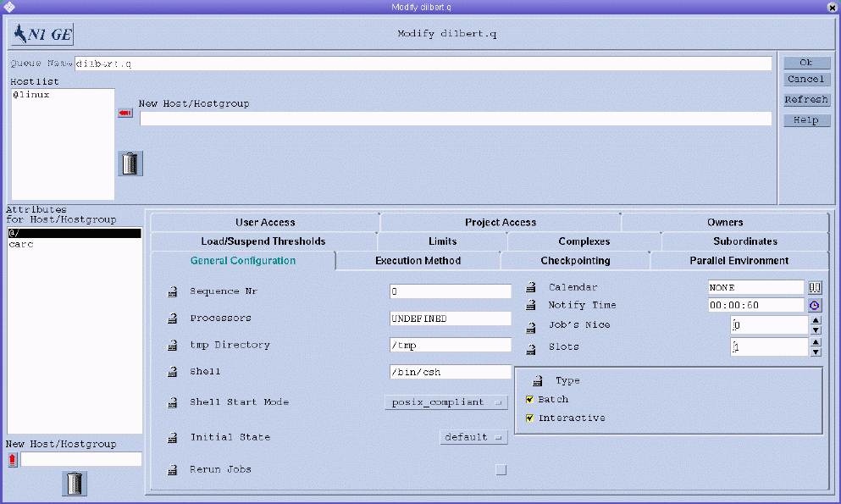Click lock icon next to Job's Nice
This screenshot has width=841, height=504.
pos(530,328)
